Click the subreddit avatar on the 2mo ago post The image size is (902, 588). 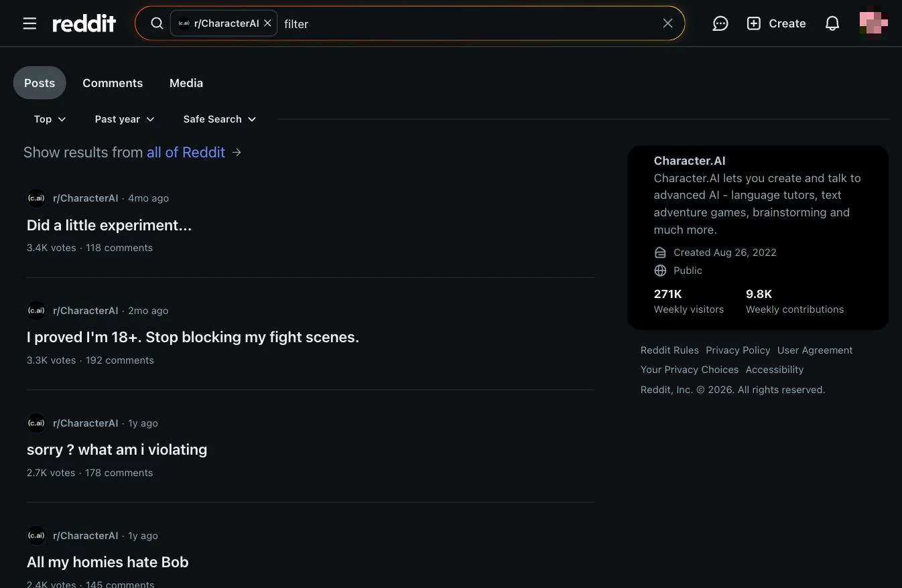point(36,311)
